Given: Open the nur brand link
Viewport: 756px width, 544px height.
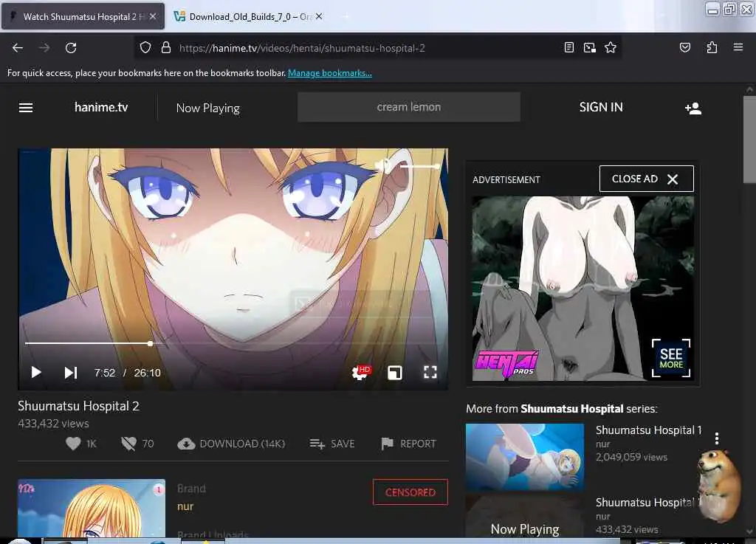Looking at the screenshot, I should tap(185, 506).
